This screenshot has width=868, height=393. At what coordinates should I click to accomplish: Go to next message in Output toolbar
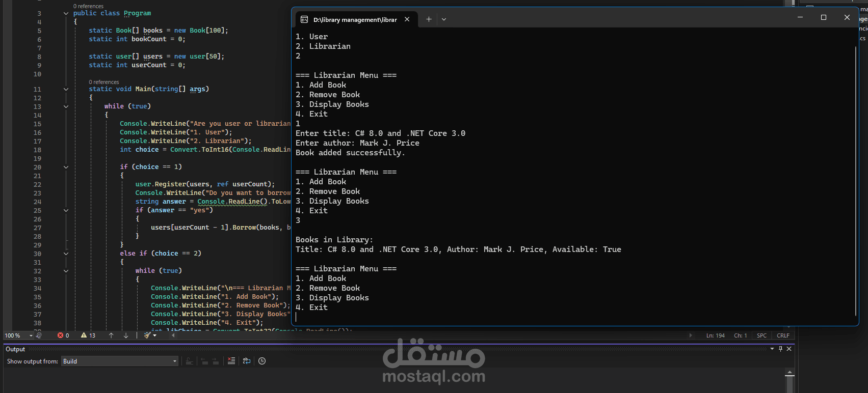[216, 361]
